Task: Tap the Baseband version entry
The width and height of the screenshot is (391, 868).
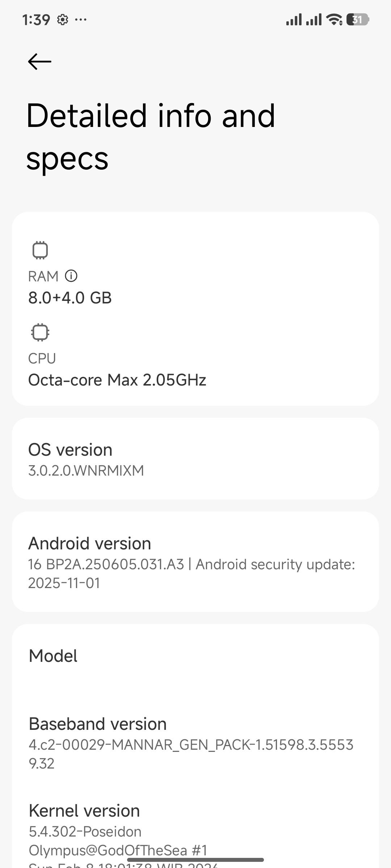Action: (195, 741)
